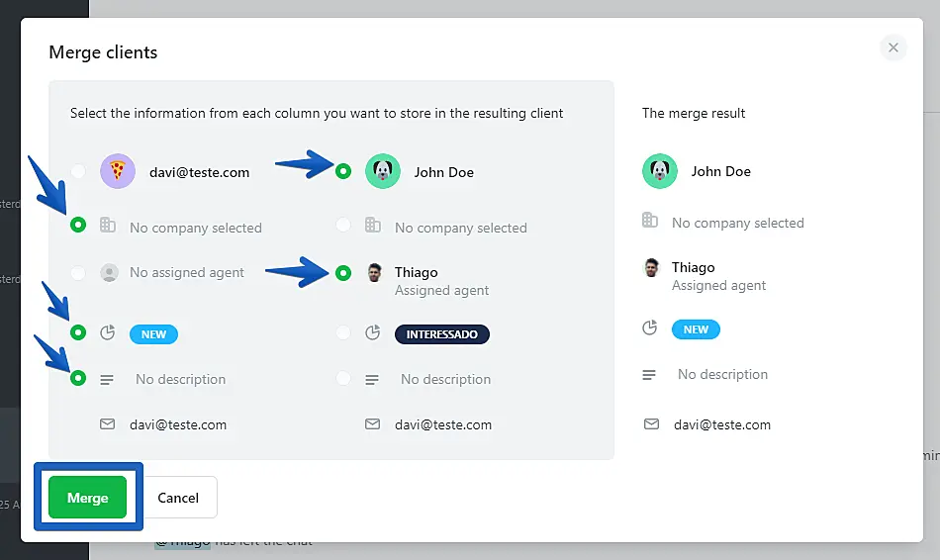Choose left column description radio button
This screenshot has height=560, width=940.
click(78, 378)
